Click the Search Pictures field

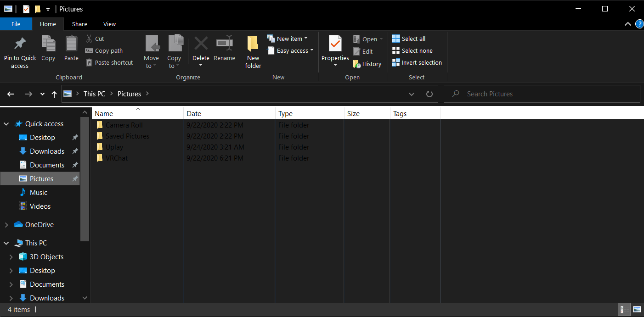[x=542, y=94]
